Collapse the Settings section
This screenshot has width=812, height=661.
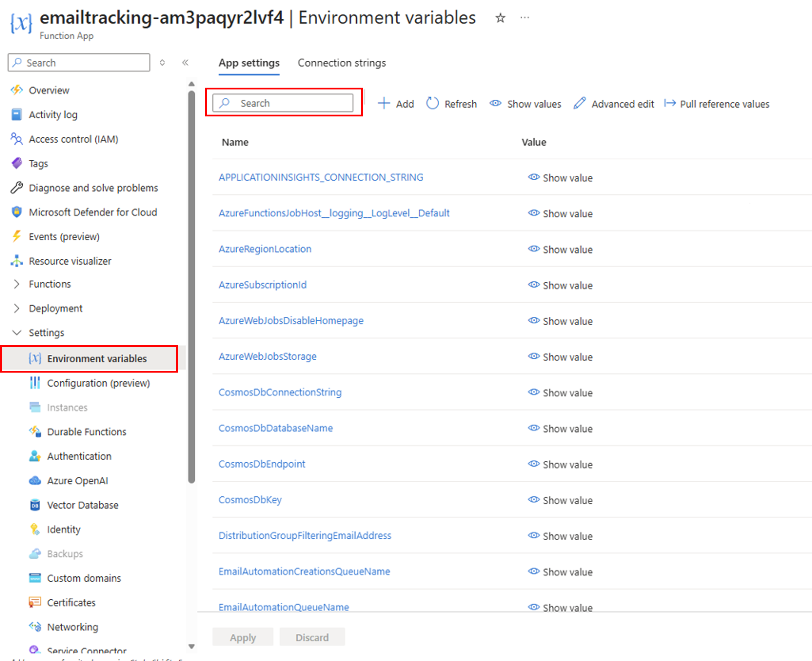click(17, 333)
